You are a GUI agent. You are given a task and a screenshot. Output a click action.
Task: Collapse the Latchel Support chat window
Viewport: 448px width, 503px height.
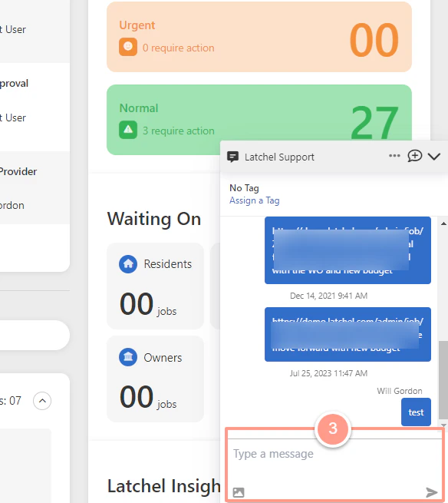tap(434, 157)
